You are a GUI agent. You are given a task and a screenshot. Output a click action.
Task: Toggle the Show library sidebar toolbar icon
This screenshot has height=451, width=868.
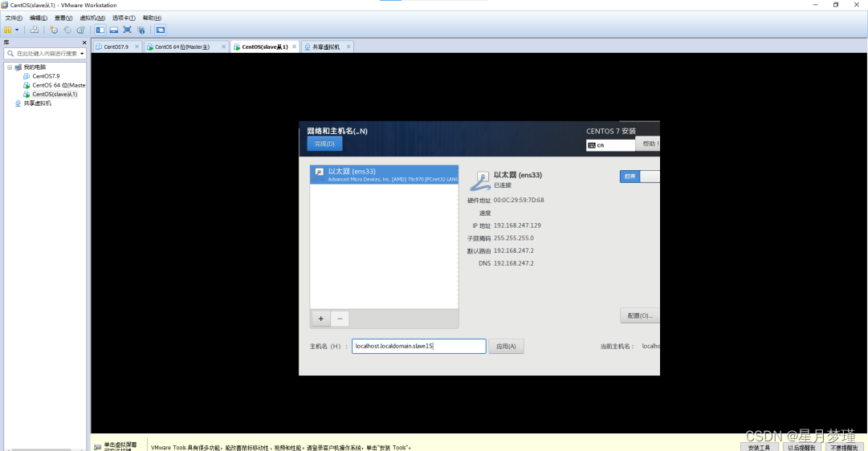[100, 30]
